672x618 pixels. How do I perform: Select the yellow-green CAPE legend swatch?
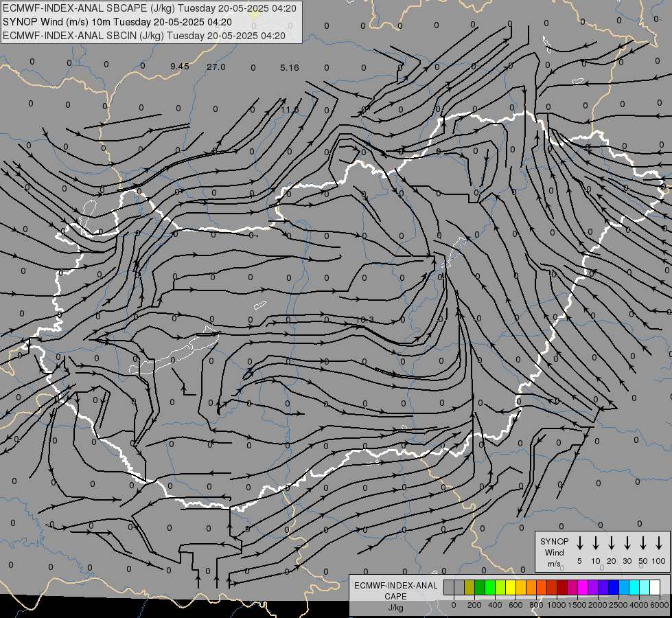click(x=500, y=587)
